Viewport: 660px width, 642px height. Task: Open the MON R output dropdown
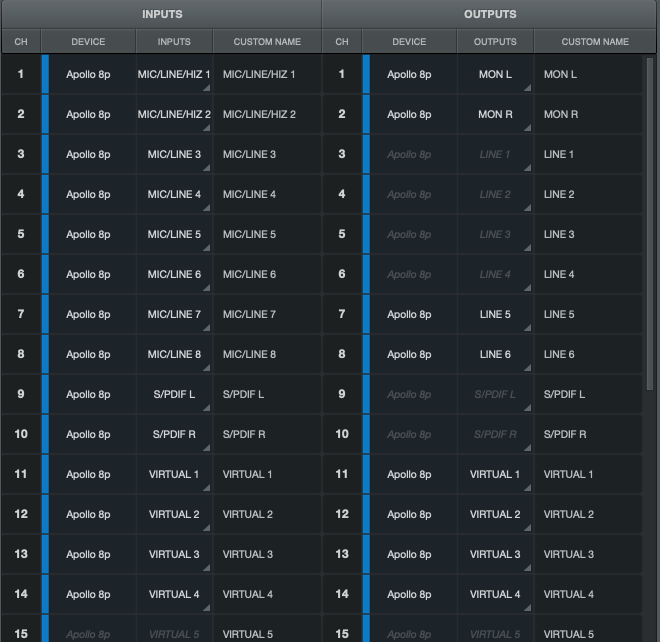coord(495,115)
